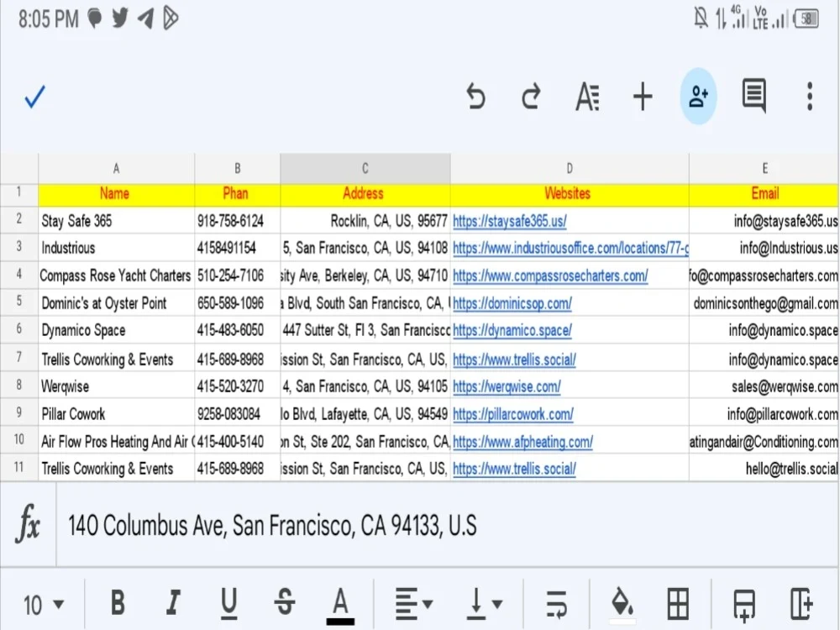Toggle strikethrough formatting
840x630 pixels.
coord(285,601)
